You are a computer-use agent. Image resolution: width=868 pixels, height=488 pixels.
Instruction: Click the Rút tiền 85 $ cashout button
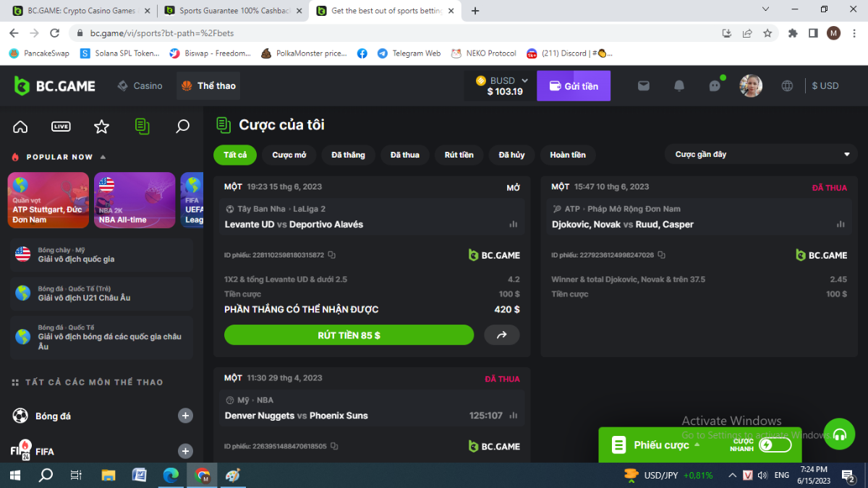tap(349, 335)
